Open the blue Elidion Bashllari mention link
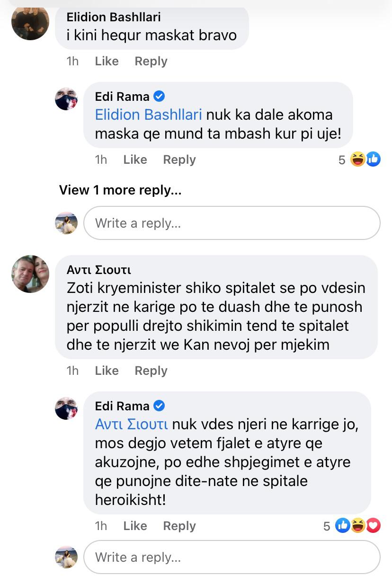Viewport: 392px width, 584px height. click(x=148, y=115)
